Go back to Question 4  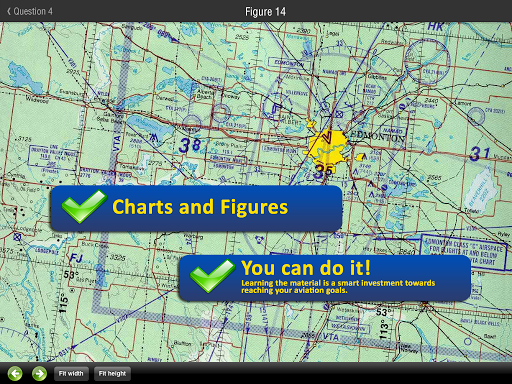tap(30, 11)
